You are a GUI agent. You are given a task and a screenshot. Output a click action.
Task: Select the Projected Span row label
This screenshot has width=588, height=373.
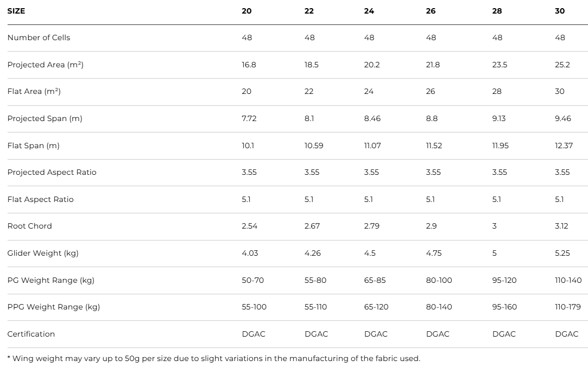(x=45, y=118)
